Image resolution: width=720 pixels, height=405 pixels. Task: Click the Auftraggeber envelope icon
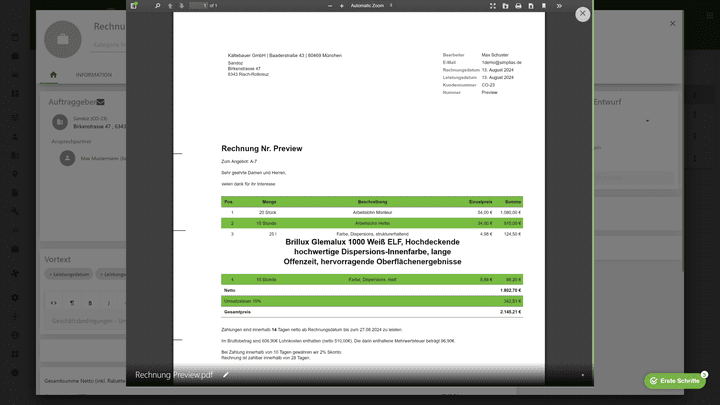(101, 102)
